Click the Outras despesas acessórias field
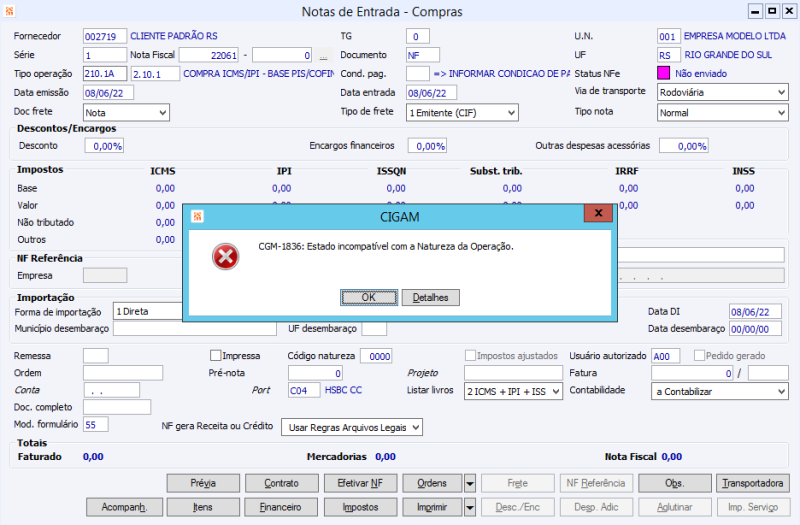Viewport: 800px width, 525px height. point(684,146)
